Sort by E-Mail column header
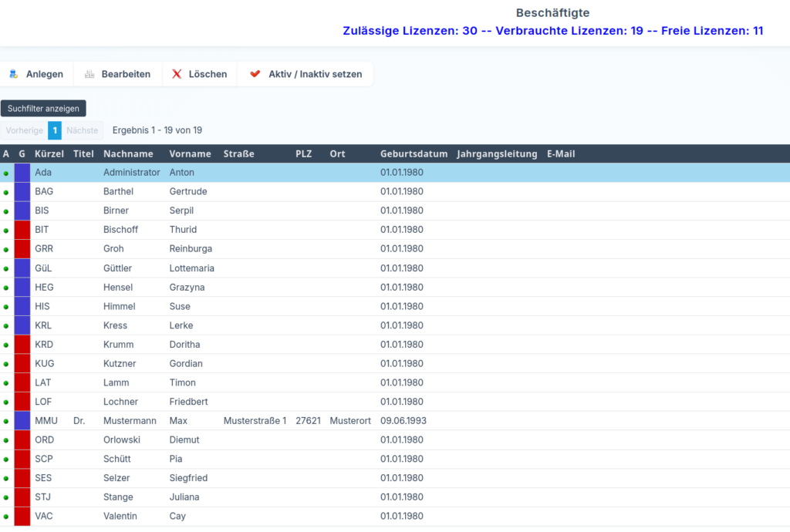The height and width of the screenshot is (532, 790). [x=561, y=154]
